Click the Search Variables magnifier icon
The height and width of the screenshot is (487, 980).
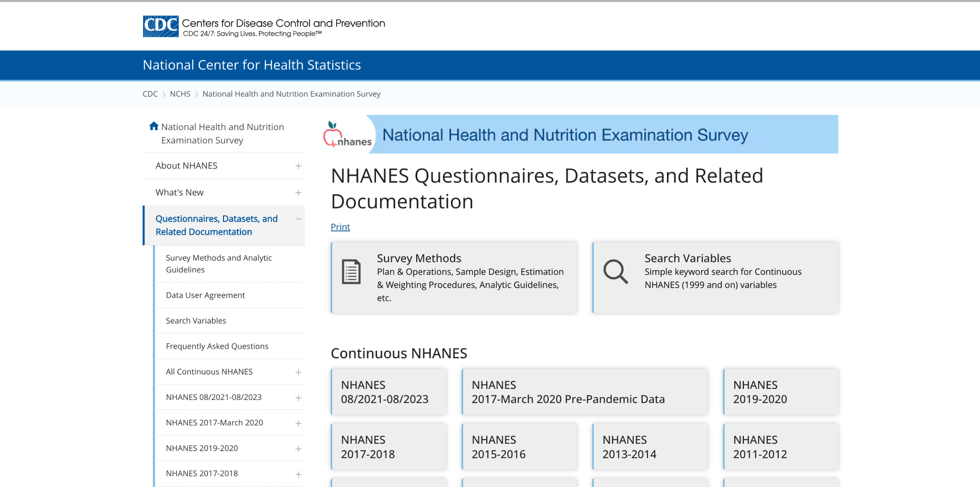pyautogui.click(x=615, y=272)
